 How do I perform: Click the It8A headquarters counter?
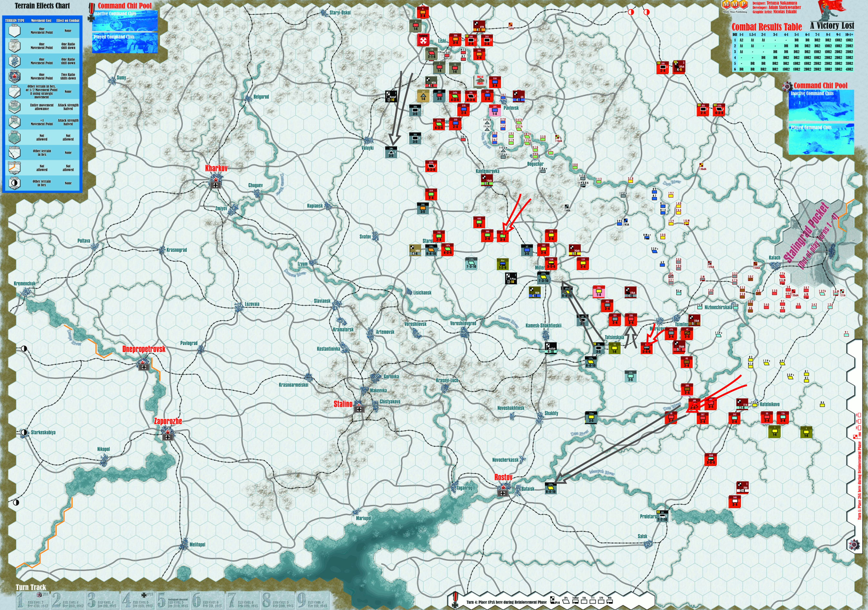coord(415,250)
